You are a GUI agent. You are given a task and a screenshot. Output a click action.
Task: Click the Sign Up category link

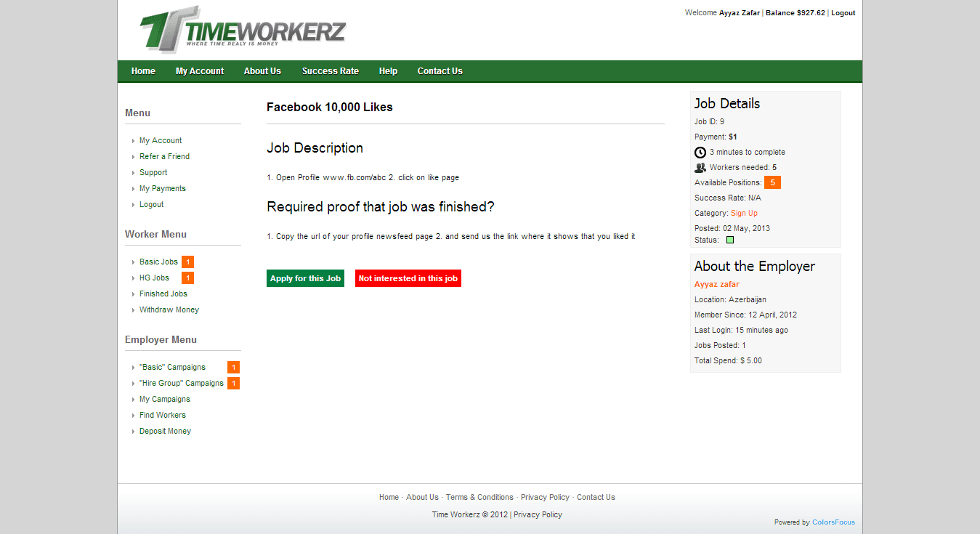pyautogui.click(x=744, y=214)
